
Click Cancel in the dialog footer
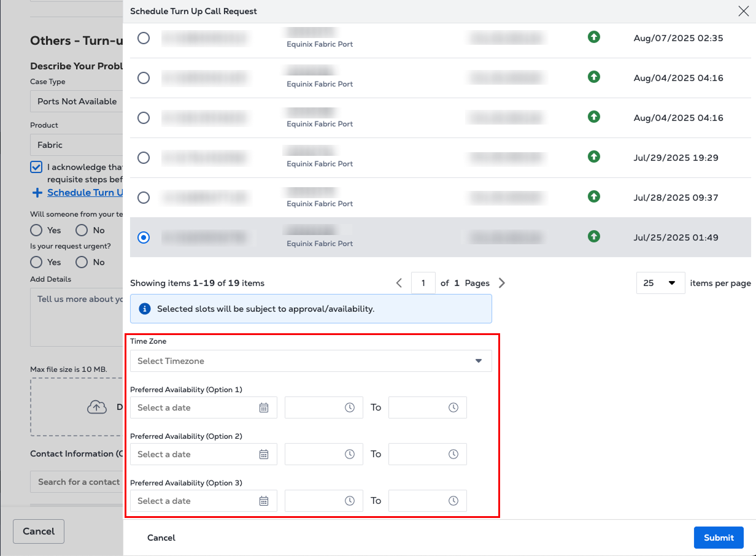tap(161, 538)
